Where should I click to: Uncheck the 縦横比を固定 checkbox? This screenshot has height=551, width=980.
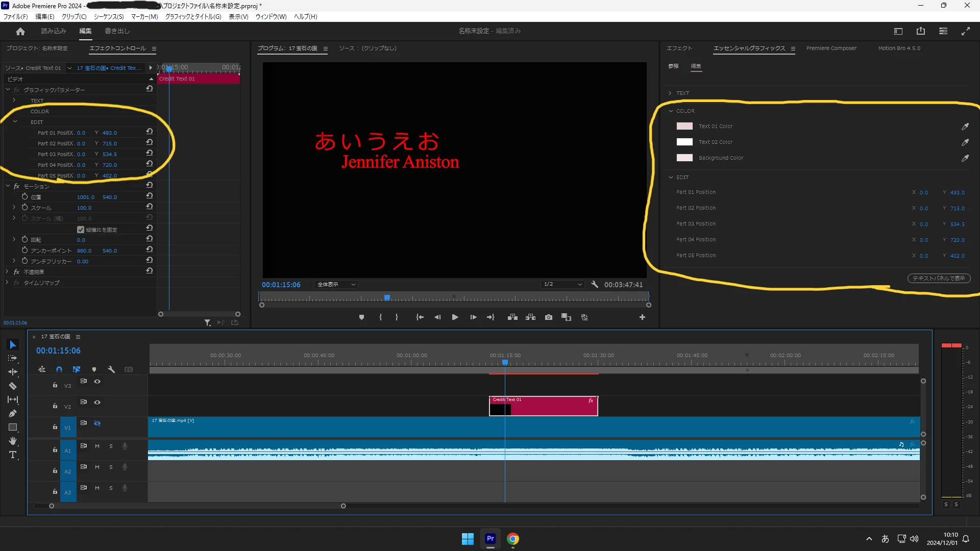(81, 230)
